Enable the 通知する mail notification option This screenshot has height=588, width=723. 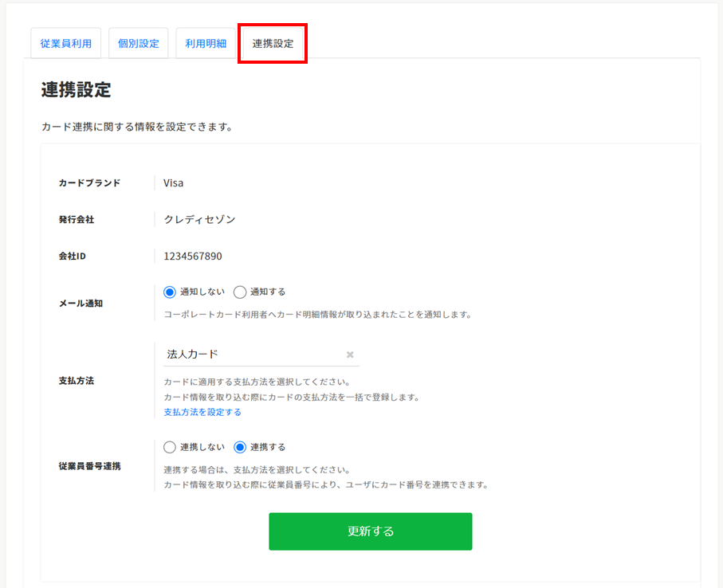(240, 292)
